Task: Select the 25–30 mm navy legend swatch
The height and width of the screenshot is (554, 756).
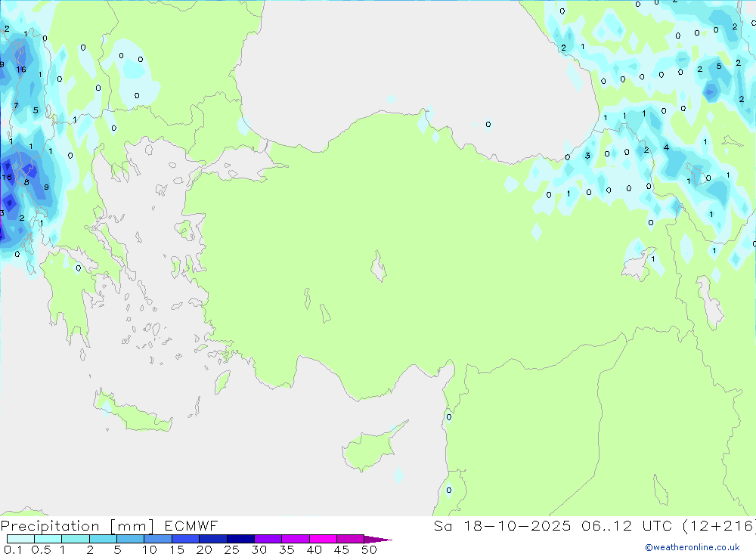Action: tap(240, 539)
